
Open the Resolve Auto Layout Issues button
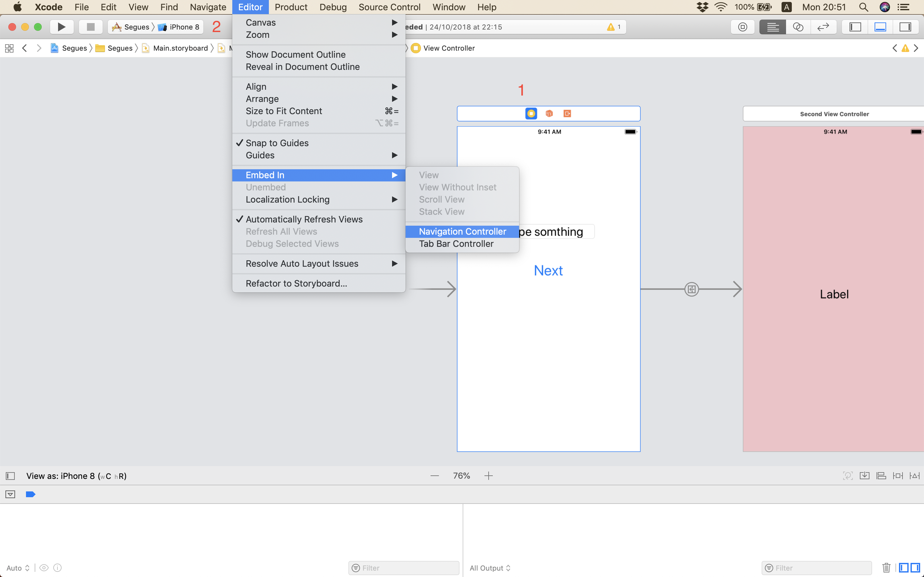click(914, 475)
